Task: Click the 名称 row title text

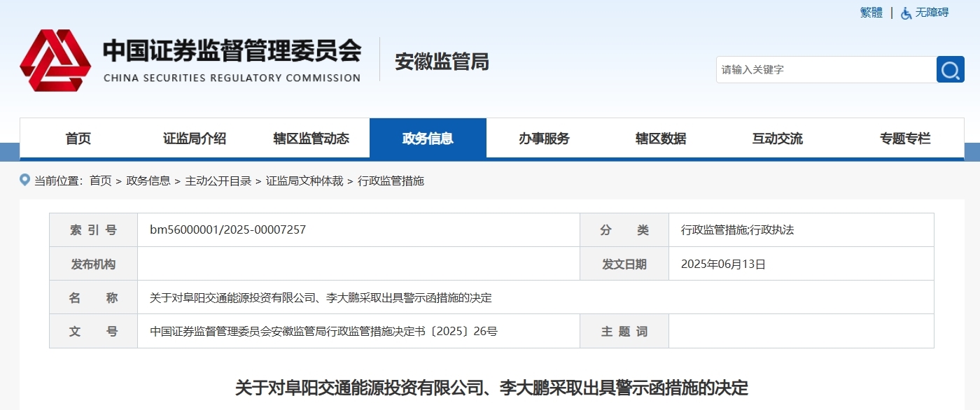Action: coord(321,297)
